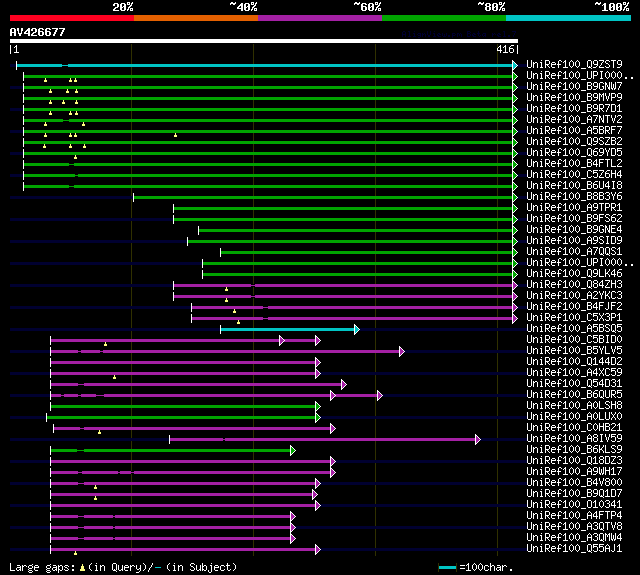
Task: Select UniRef100_B4FTL2 in the hit list
Action: pyautogui.click(x=574, y=164)
